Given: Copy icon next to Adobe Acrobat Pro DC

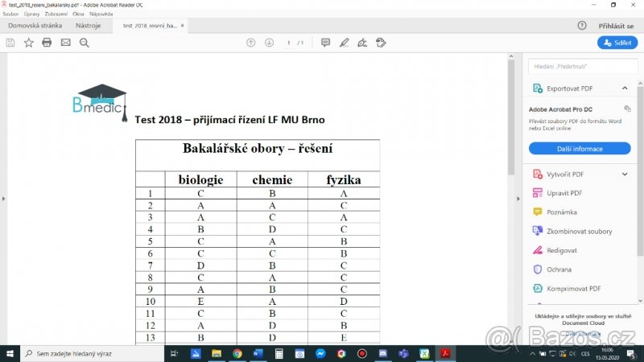Looking at the screenshot, I should pos(627,109).
